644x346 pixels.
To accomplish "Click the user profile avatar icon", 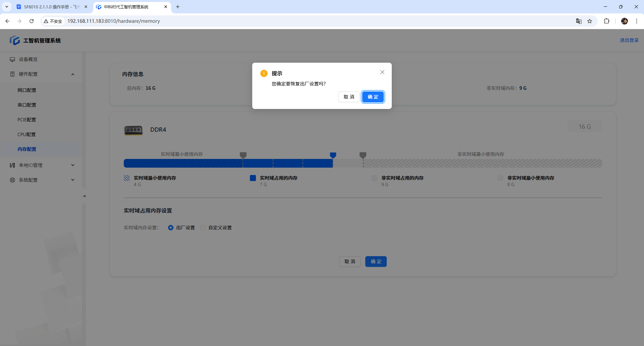I will (624, 21).
